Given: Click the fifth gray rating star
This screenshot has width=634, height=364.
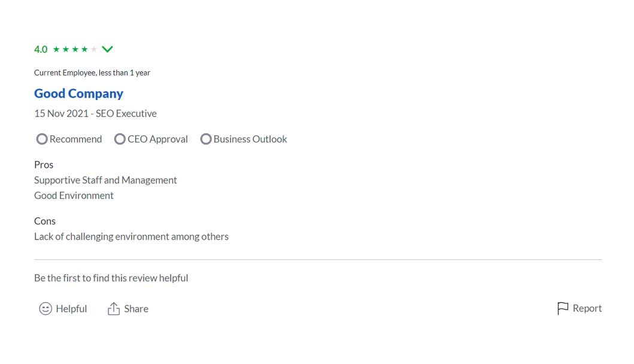Looking at the screenshot, I should (93, 49).
